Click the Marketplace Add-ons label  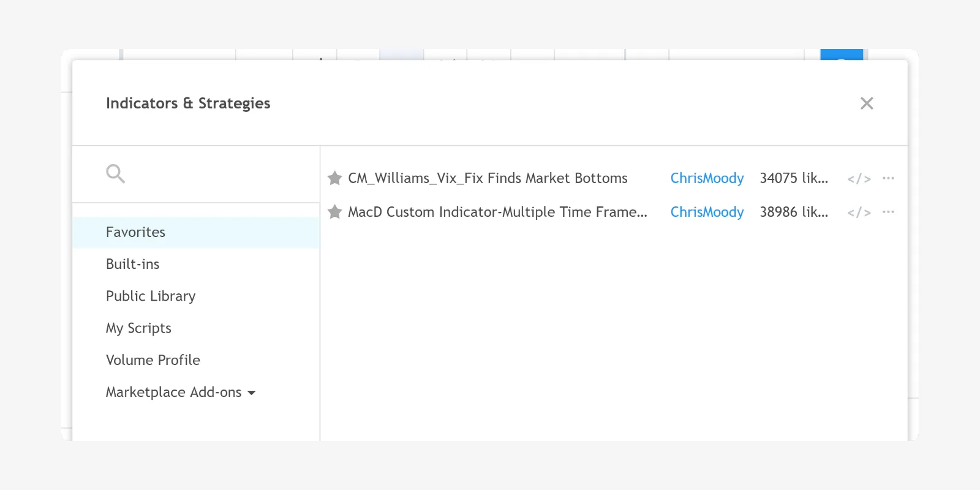(x=173, y=392)
